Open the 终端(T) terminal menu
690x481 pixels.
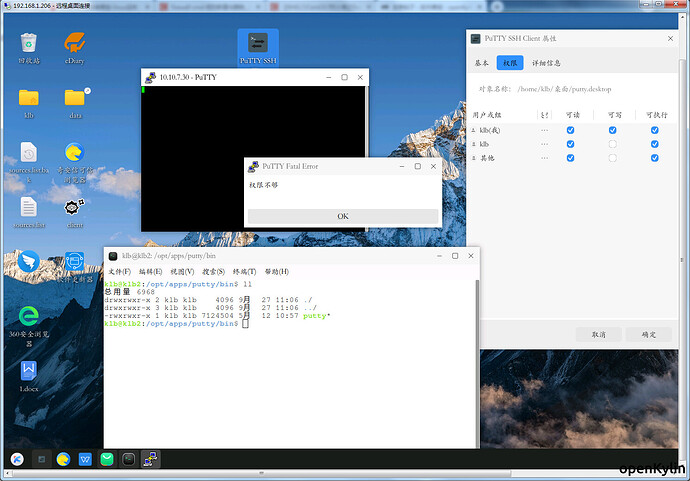tap(245, 272)
